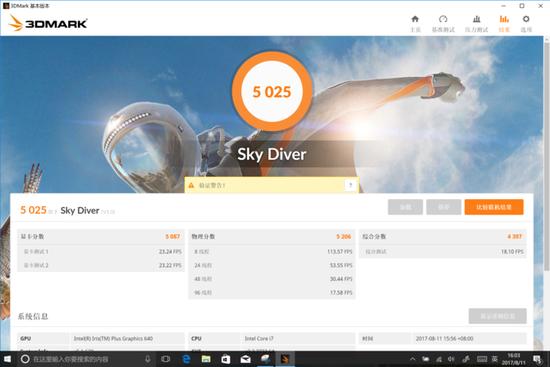Click the volume icon in system tray
550x367 pixels.
(451, 359)
